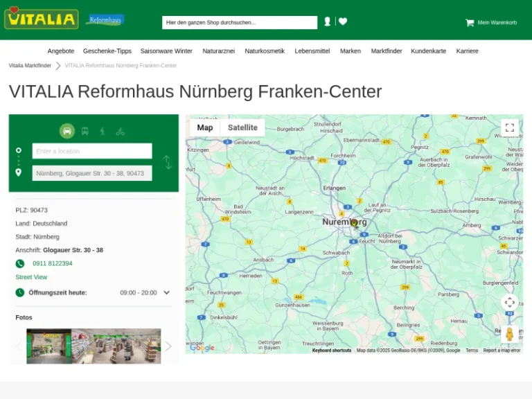Switch map to Map view
Screen dimensions: 532x399
(x=205, y=127)
